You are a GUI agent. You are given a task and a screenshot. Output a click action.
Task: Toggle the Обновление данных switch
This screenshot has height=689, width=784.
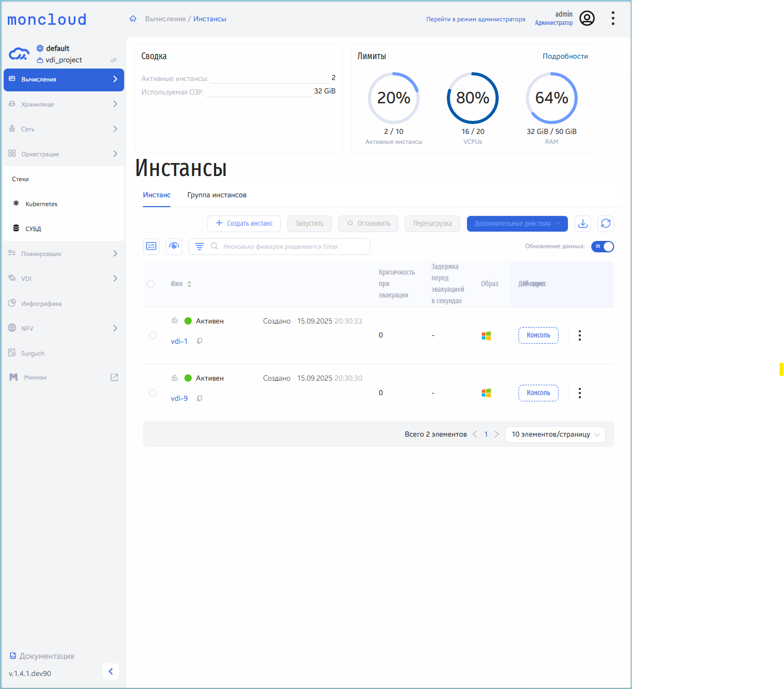tap(602, 247)
